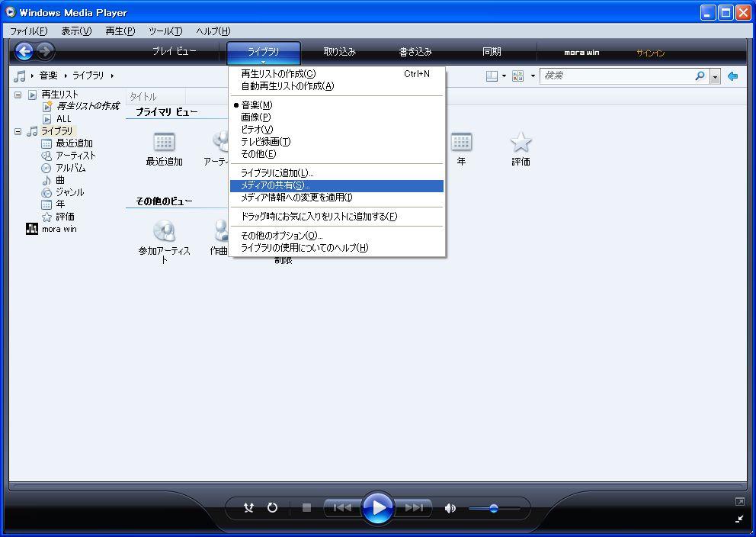This screenshot has width=756, height=537.
Task: Click the Back navigation arrow button
Action: pyautogui.click(x=24, y=51)
